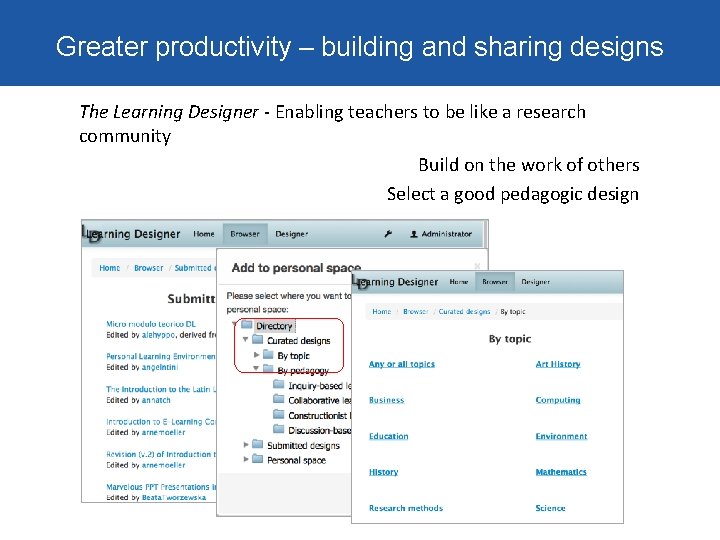720x540 pixels.
Task: Open the Art History topic
Action: tap(558, 364)
